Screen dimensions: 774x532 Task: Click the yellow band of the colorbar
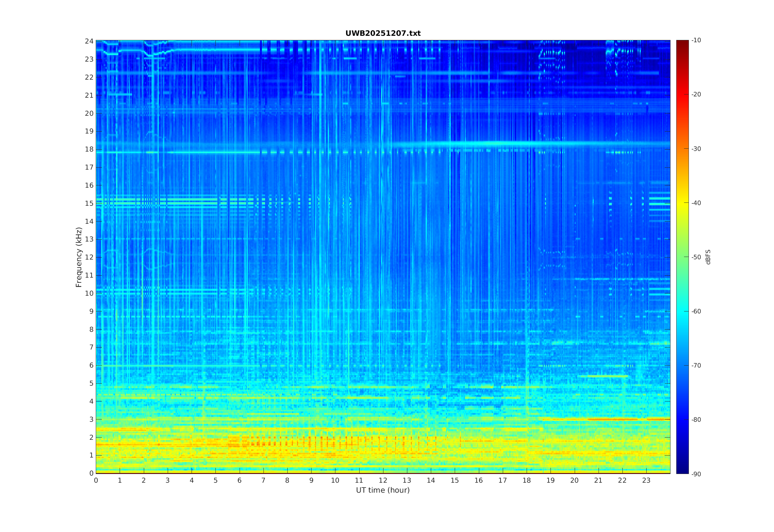point(682,203)
